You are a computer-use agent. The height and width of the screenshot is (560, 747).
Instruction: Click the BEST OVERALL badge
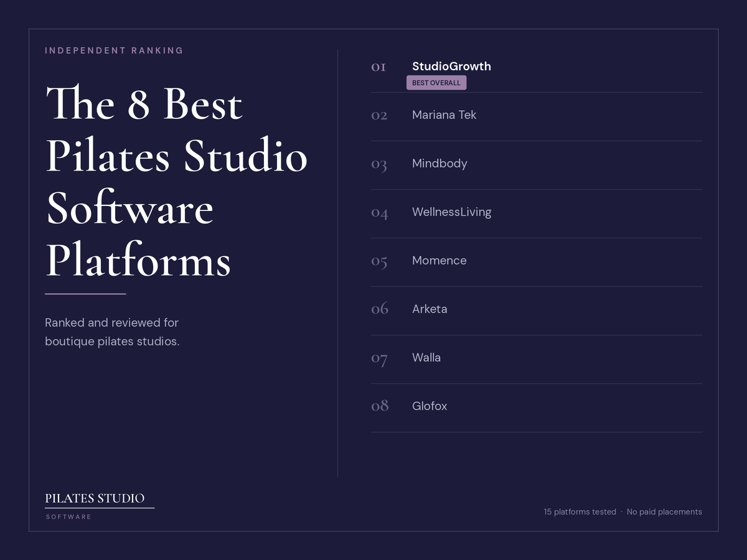pyautogui.click(x=436, y=83)
